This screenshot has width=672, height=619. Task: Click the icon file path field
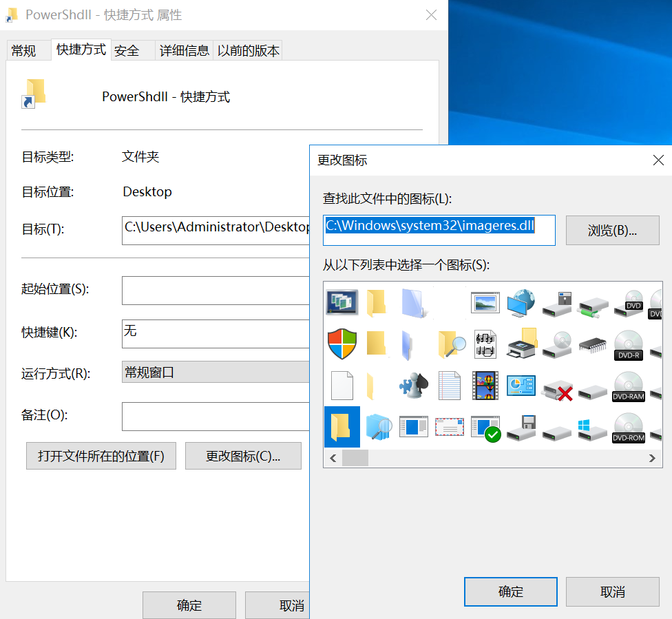coord(439,230)
